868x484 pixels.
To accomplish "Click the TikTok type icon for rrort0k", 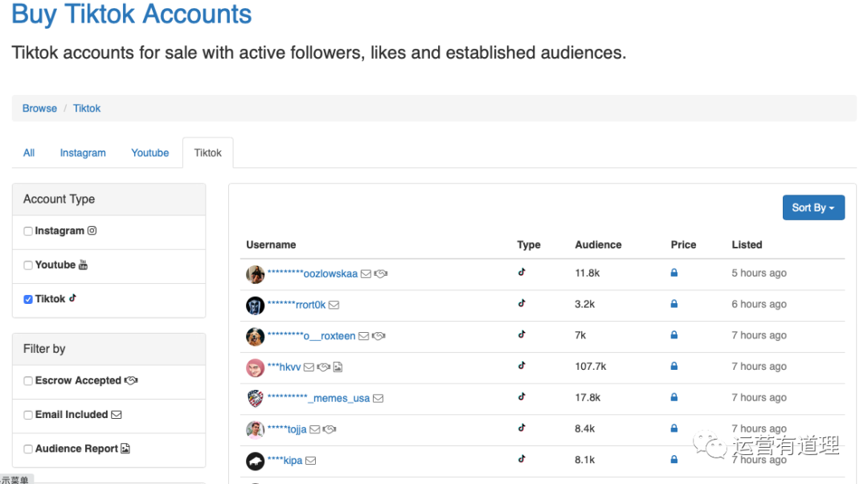I will pyautogui.click(x=521, y=304).
